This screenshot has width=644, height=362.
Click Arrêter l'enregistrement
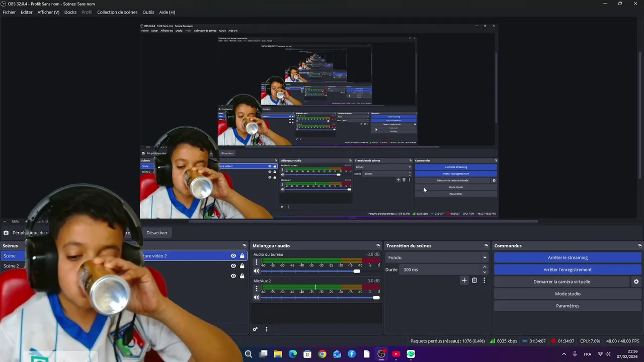(568, 269)
